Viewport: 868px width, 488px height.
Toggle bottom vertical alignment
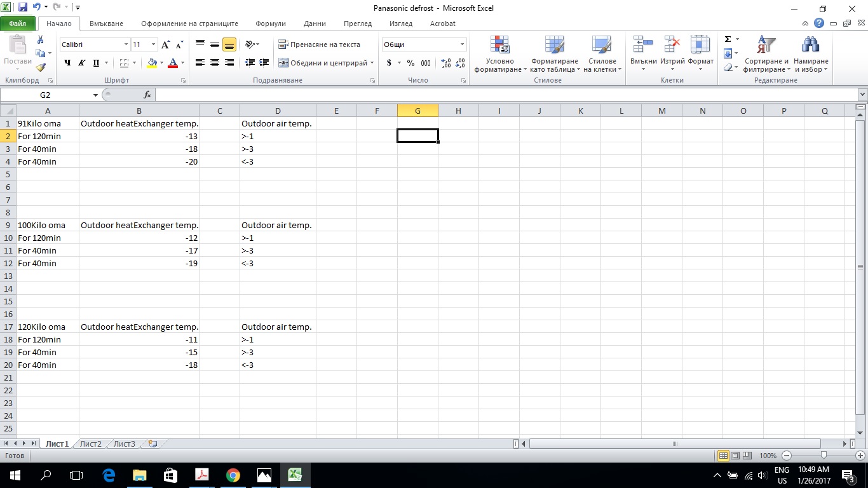coord(229,44)
